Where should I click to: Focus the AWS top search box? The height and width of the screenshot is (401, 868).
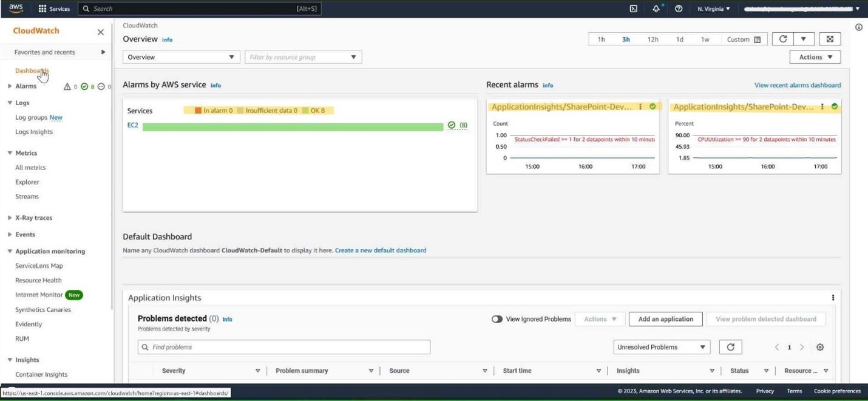click(200, 9)
